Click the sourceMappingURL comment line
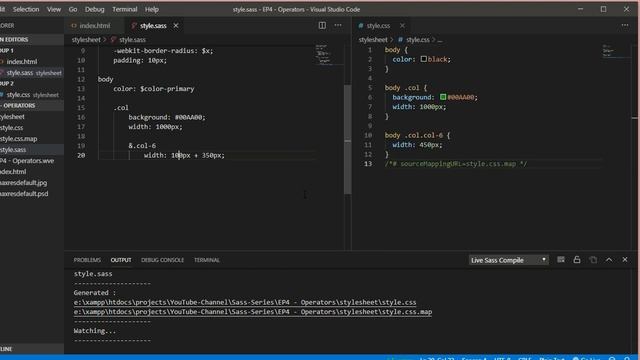This screenshot has height=360, width=640. click(456, 164)
